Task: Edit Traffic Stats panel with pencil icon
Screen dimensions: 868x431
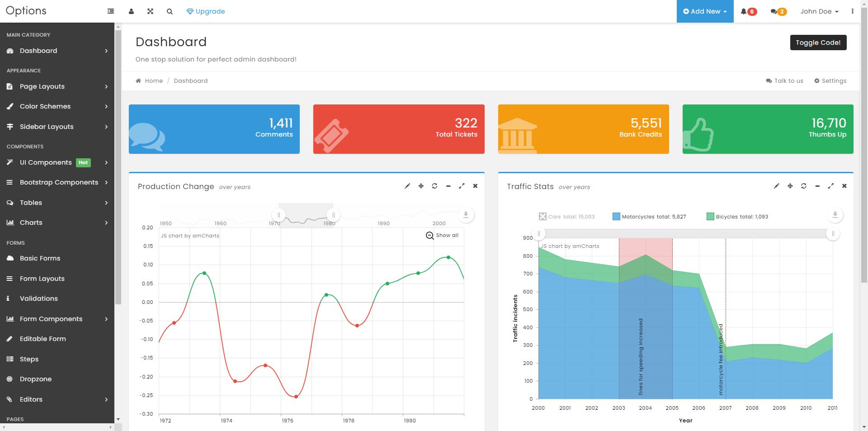Action: tap(777, 186)
